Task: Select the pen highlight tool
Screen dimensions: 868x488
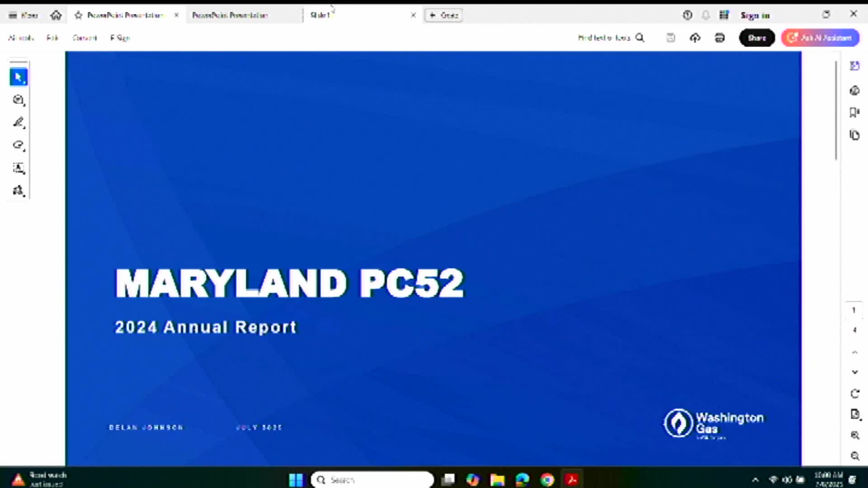Action: [19, 122]
